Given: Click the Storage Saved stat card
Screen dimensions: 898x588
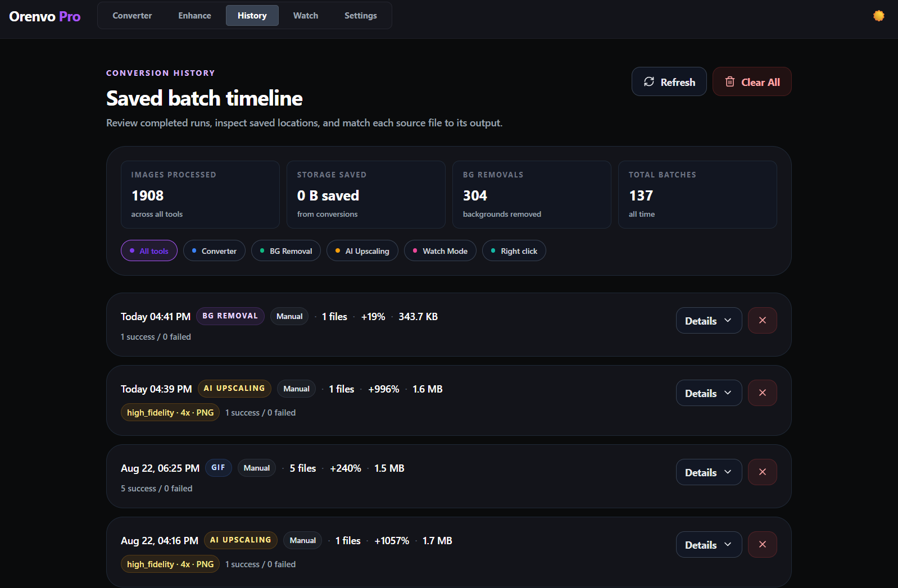Looking at the screenshot, I should [x=366, y=194].
